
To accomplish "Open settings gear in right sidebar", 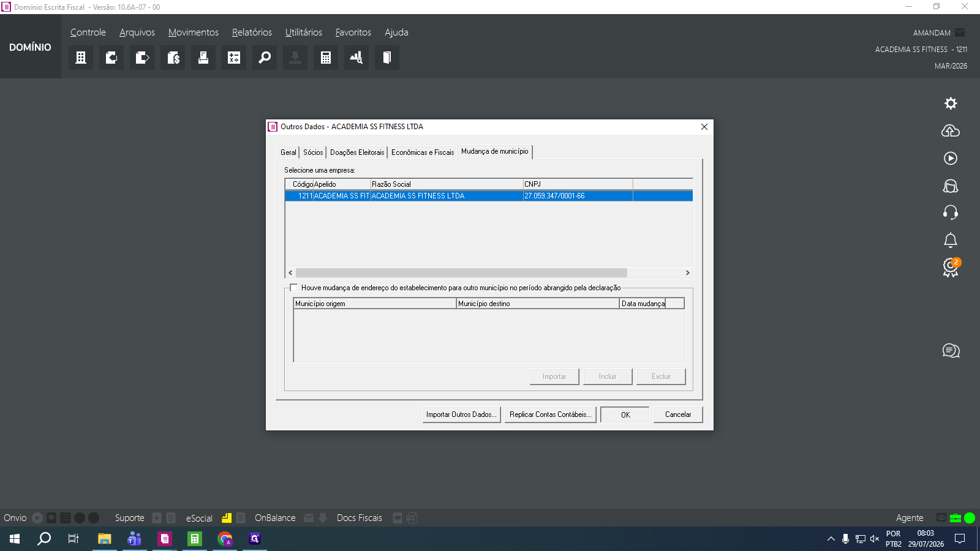I will (951, 103).
